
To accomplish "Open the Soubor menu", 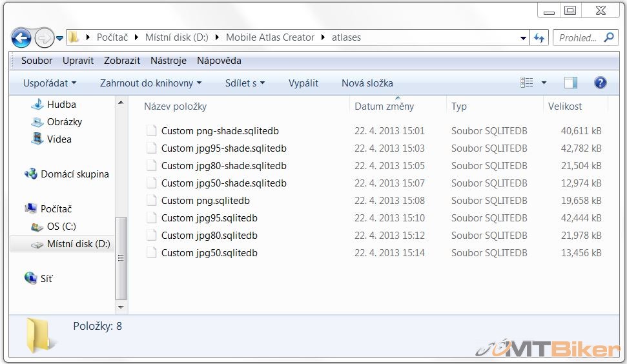I will point(37,61).
